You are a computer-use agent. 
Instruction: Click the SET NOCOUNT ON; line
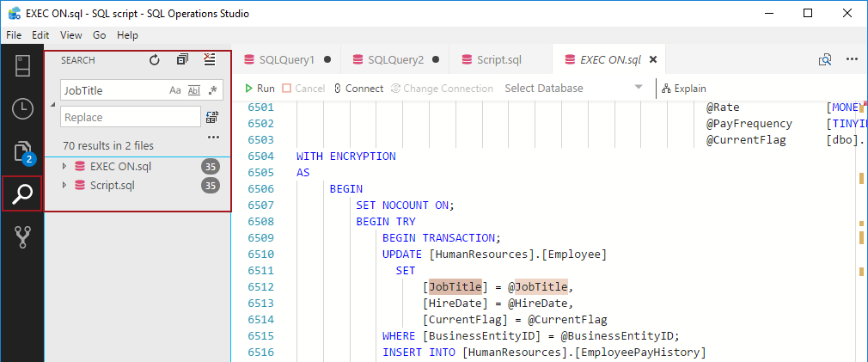pyautogui.click(x=405, y=205)
